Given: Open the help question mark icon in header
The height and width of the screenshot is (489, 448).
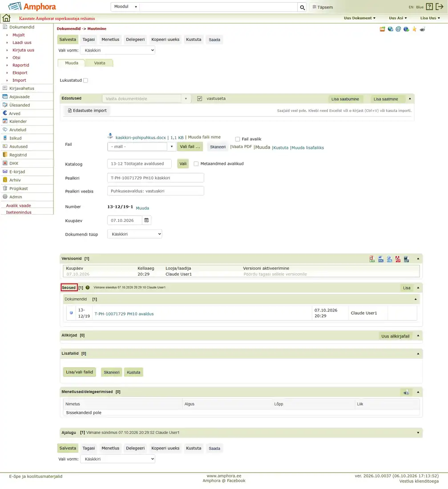Looking at the screenshot, I should 430,7.
